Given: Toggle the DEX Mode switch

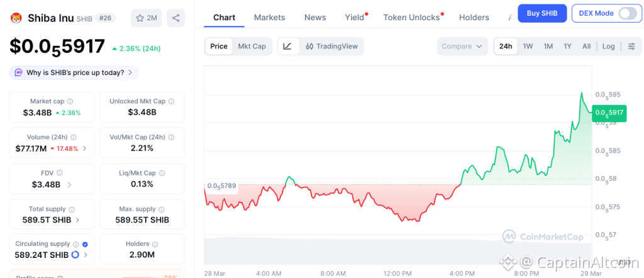Looking at the screenshot, I should click(627, 13).
